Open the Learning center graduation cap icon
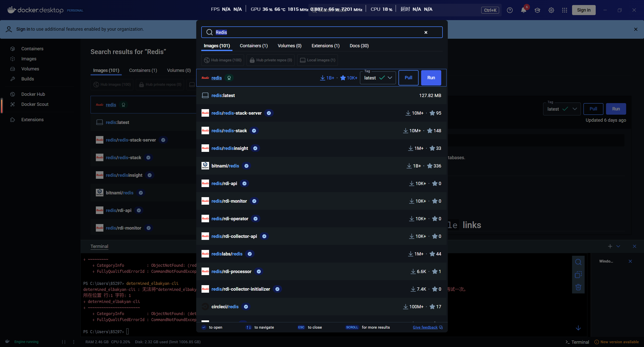 tap(537, 10)
